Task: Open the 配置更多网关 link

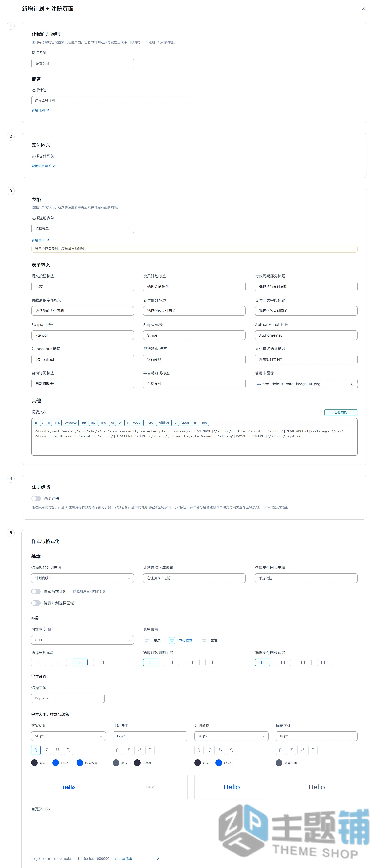Action: point(44,166)
